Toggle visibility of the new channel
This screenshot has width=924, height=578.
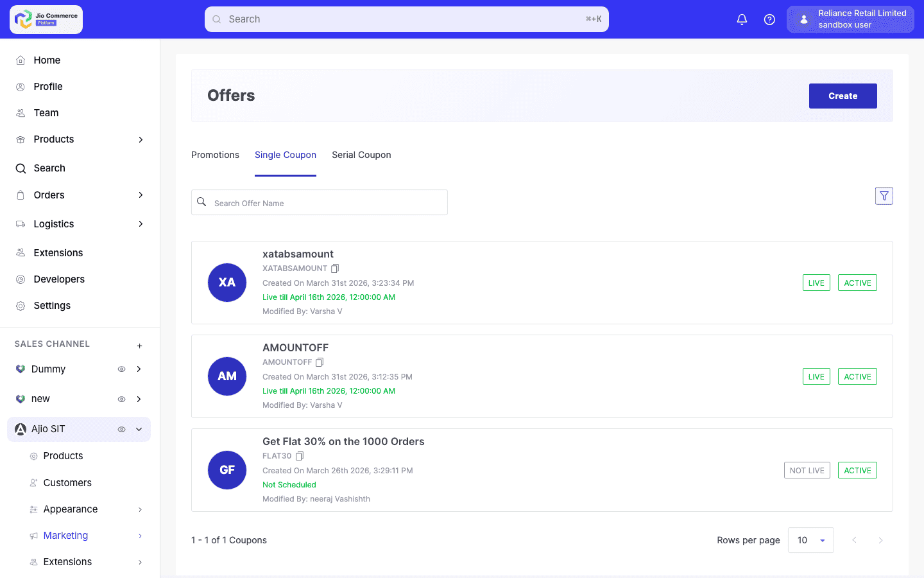point(121,399)
